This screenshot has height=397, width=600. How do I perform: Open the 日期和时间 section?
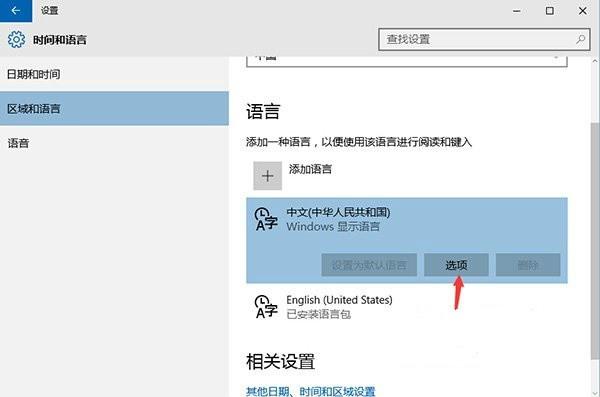click(x=114, y=74)
